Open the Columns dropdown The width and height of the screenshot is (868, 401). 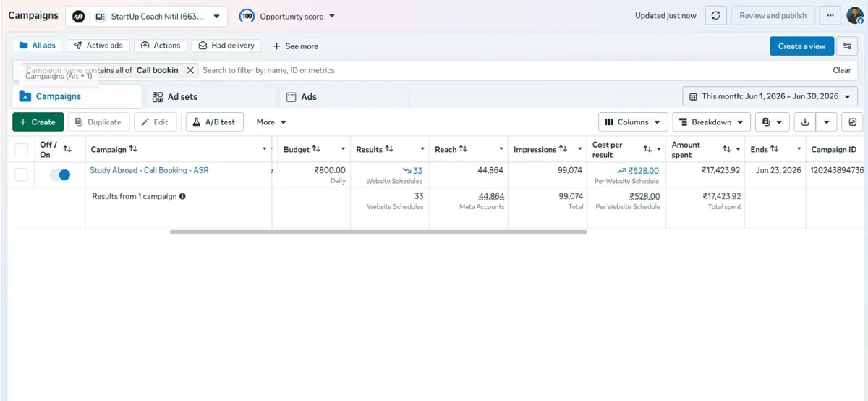tap(633, 122)
